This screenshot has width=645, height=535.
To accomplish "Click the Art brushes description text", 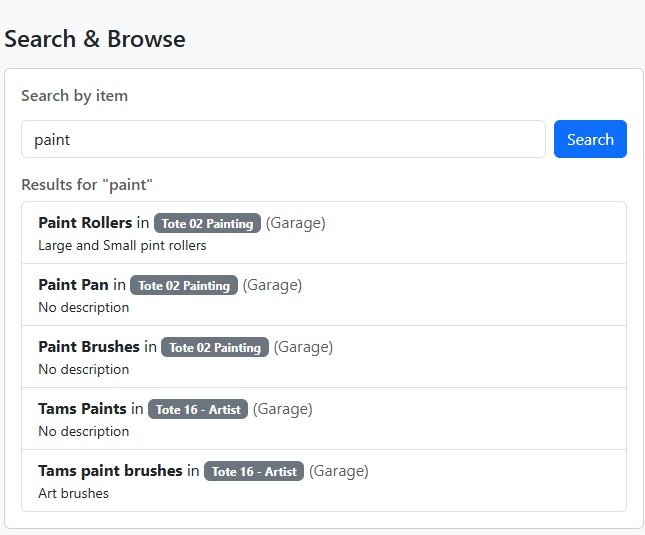I will [73, 493].
